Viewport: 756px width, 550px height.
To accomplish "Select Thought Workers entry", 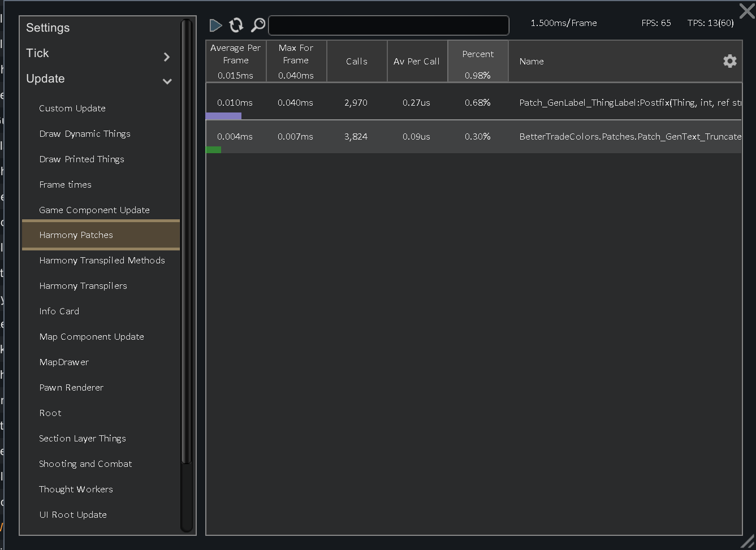I will coord(76,490).
